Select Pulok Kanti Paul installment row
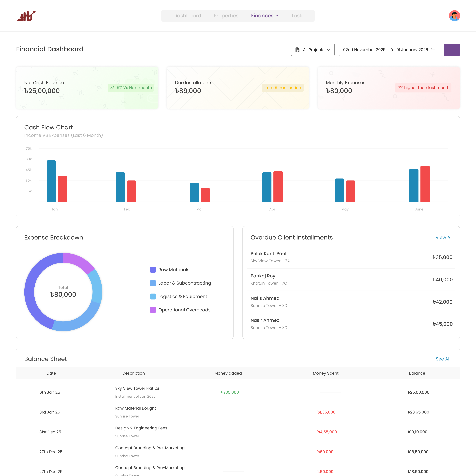 (x=351, y=257)
